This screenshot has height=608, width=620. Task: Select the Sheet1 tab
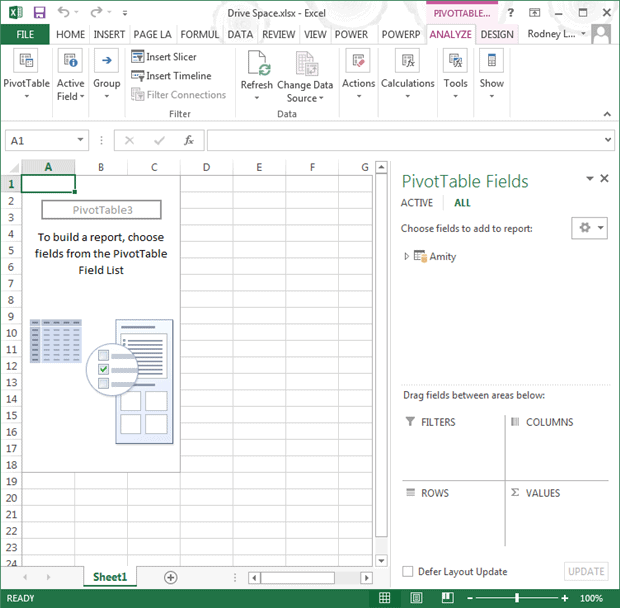coord(110,577)
